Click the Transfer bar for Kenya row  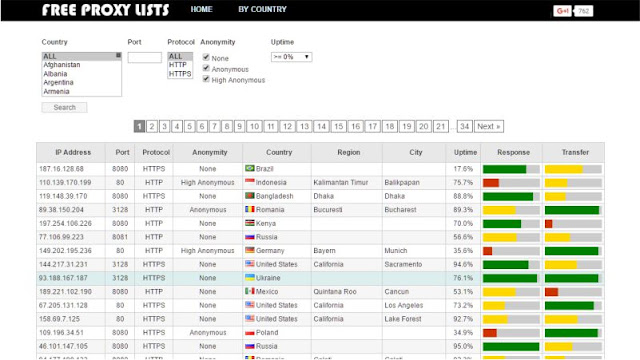point(573,224)
